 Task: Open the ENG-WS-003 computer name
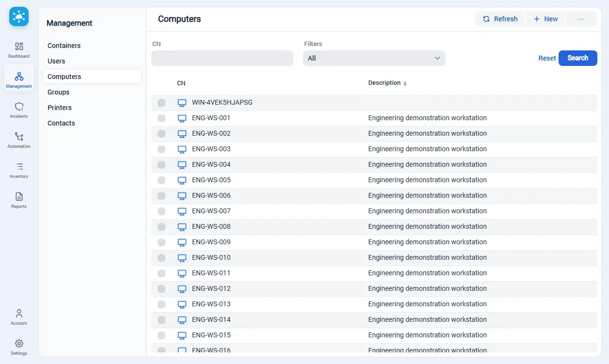click(211, 149)
